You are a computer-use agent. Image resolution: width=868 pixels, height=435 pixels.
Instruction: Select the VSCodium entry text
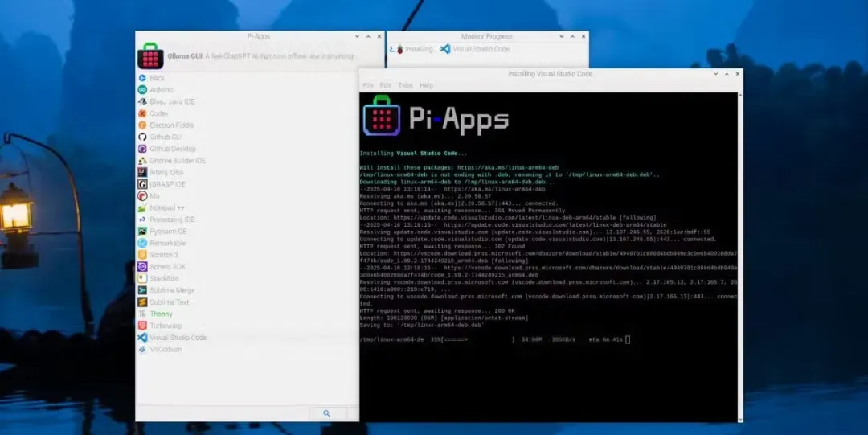click(166, 349)
